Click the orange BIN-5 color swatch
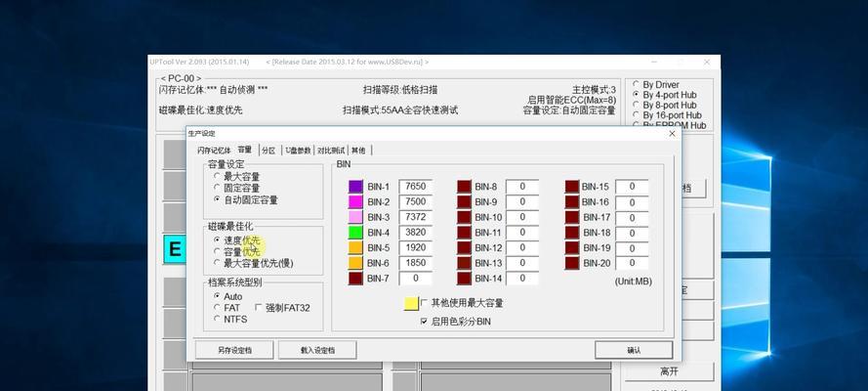Image resolution: width=868 pixels, height=391 pixels. coord(355,247)
